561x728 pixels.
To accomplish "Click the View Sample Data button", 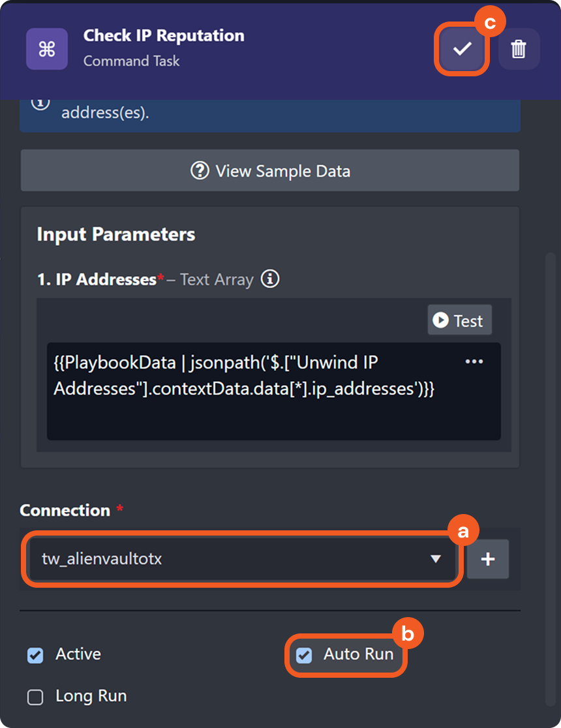I will click(x=270, y=171).
